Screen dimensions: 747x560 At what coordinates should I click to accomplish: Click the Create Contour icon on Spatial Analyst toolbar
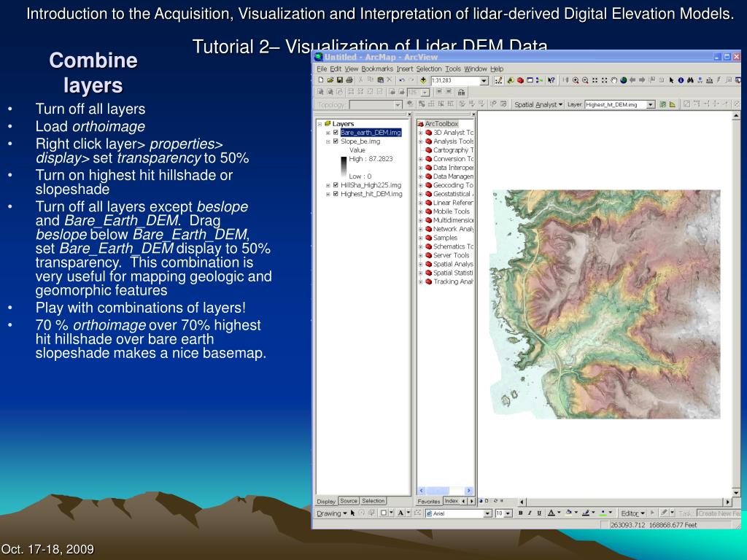point(662,104)
